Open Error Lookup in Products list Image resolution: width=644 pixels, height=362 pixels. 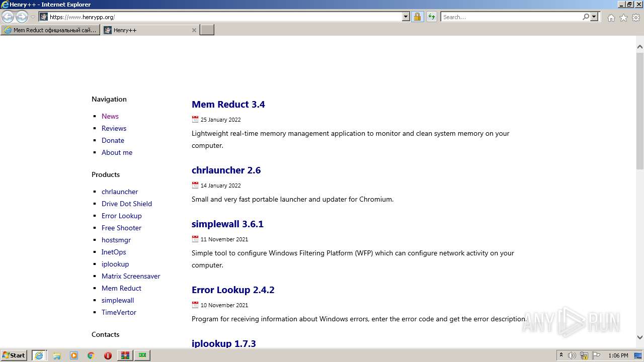coord(122,216)
